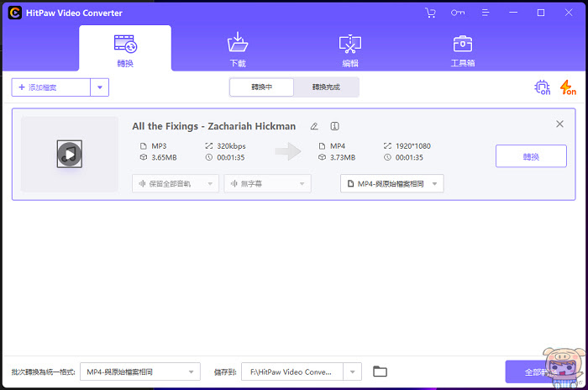Viewport: 588px width, 390px height.
Task: Click the 全部轉換 convert all button
Action: (540, 372)
